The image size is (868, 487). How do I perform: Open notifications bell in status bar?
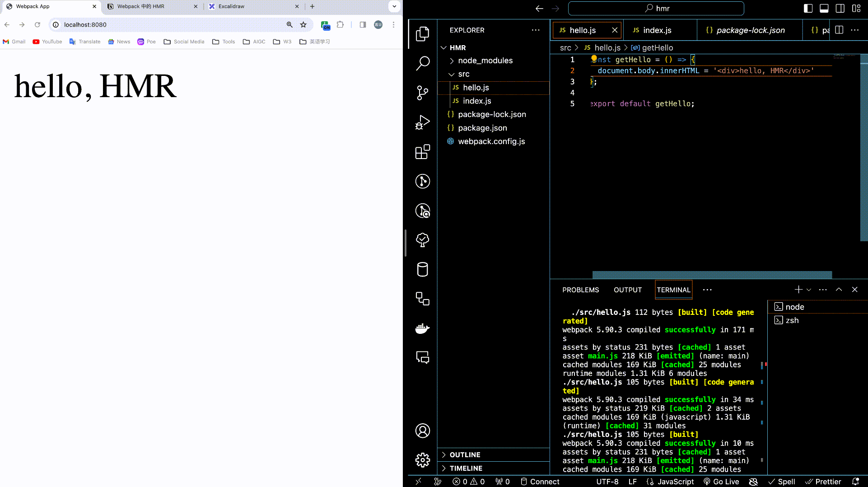pos(855,482)
